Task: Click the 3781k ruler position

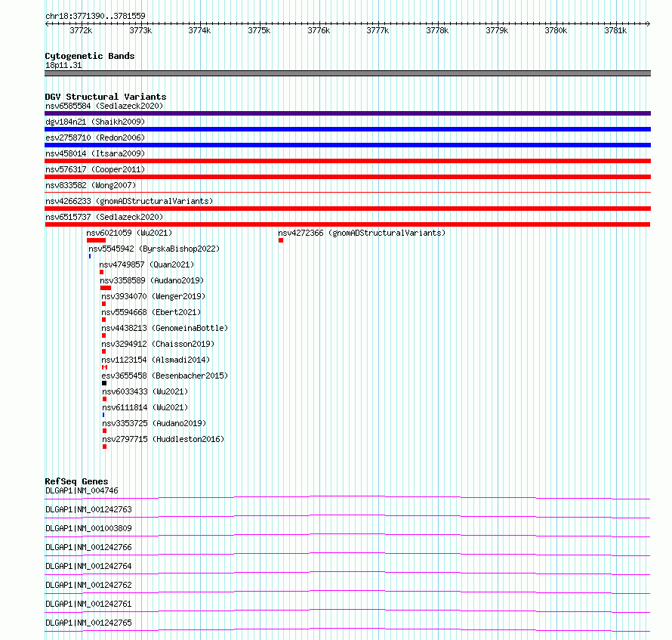Action: tap(615, 30)
